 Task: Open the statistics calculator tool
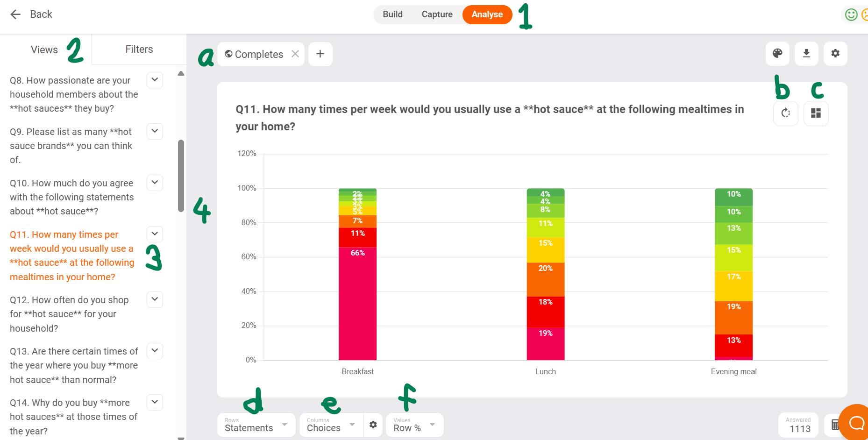pos(836,424)
